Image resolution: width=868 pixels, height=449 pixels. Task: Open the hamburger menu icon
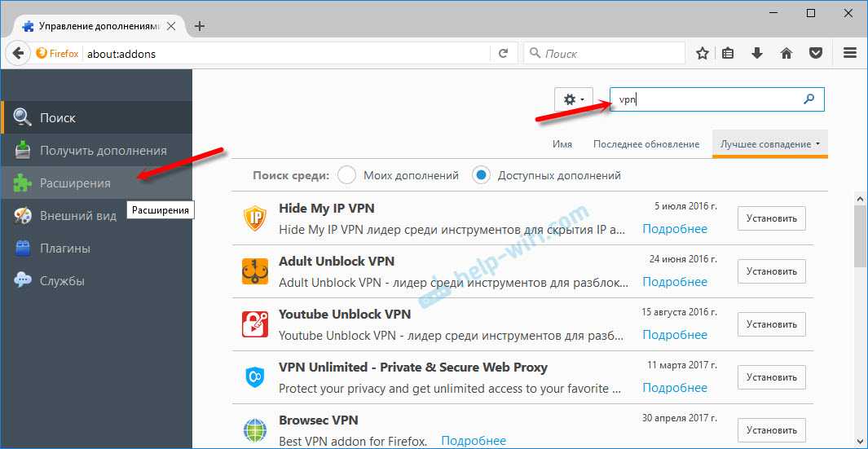850,54
